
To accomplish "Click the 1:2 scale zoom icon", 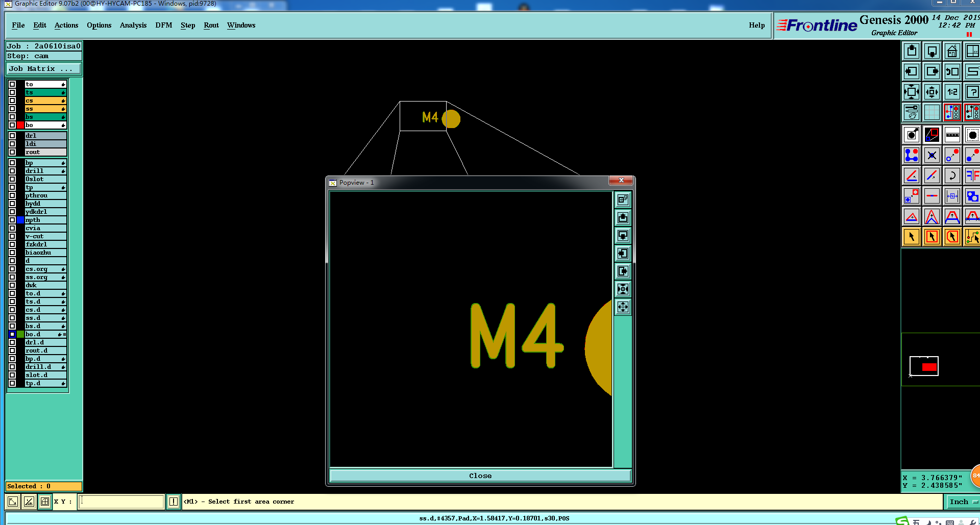I will point(952,92).
